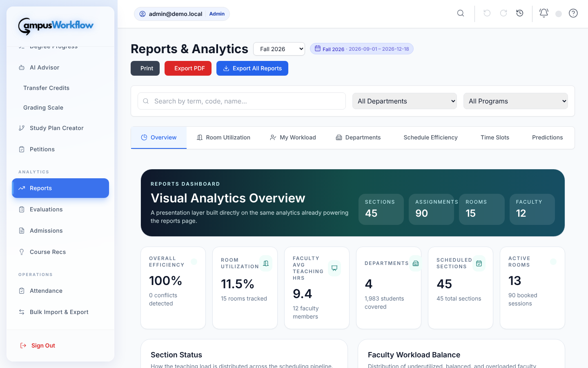The image size is (588, 368).
Task: Click the status dot beside the bell
Action: click(x=559, y=14)
